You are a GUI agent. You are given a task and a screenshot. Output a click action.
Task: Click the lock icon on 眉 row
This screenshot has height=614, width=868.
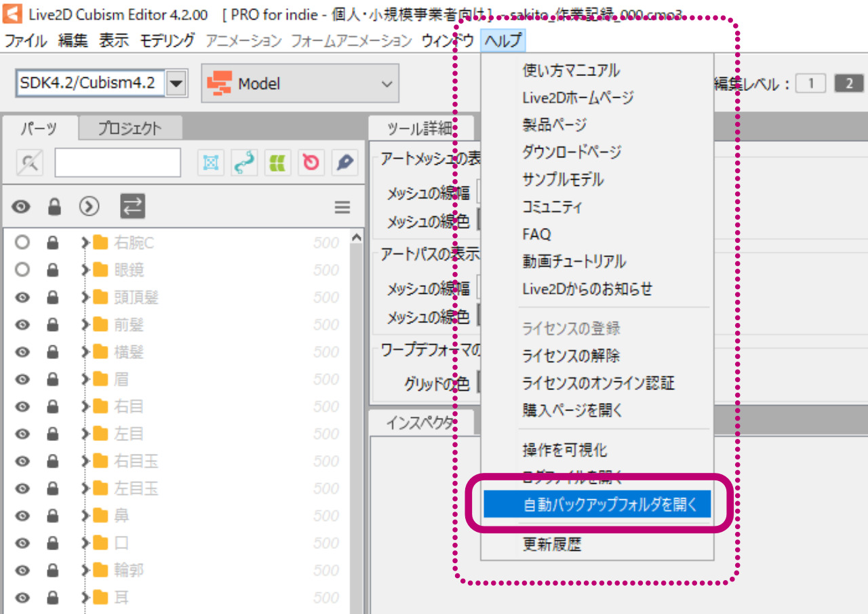(x=52, y=379)
